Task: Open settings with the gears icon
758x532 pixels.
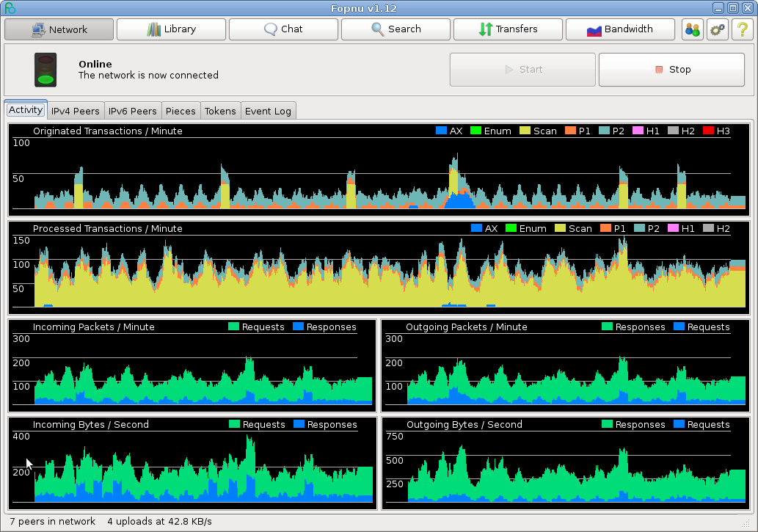Action: tap(717, 29)
